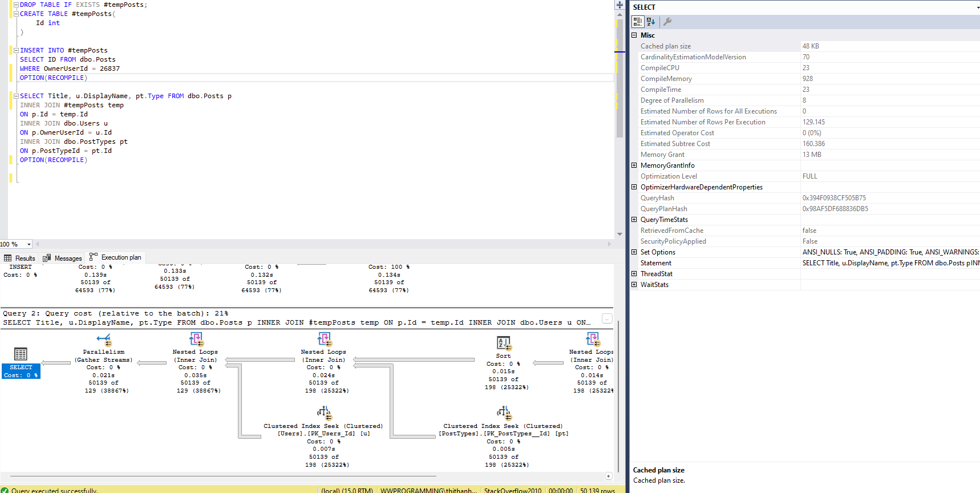
Task: Click the QueryHash value 0x394F0938CF505B75
Action: [x=834, y=198]
